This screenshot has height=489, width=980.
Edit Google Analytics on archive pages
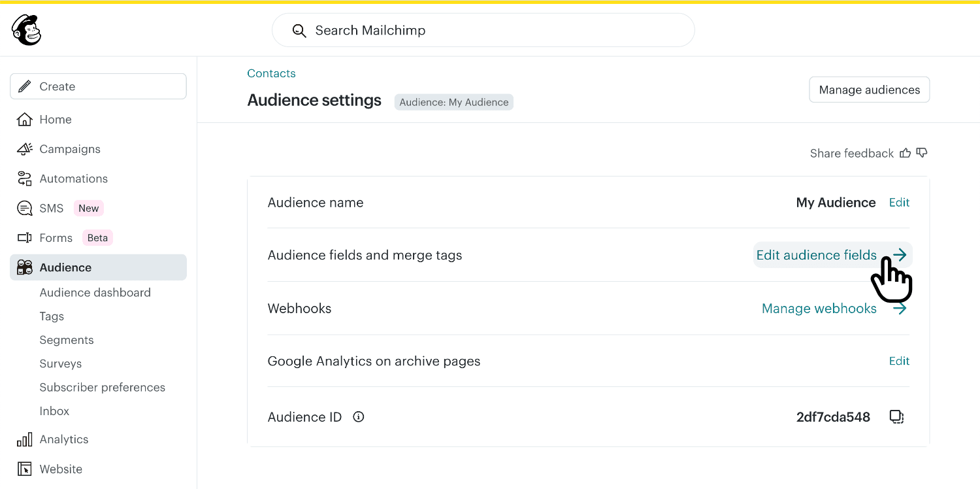click(899, 361)
